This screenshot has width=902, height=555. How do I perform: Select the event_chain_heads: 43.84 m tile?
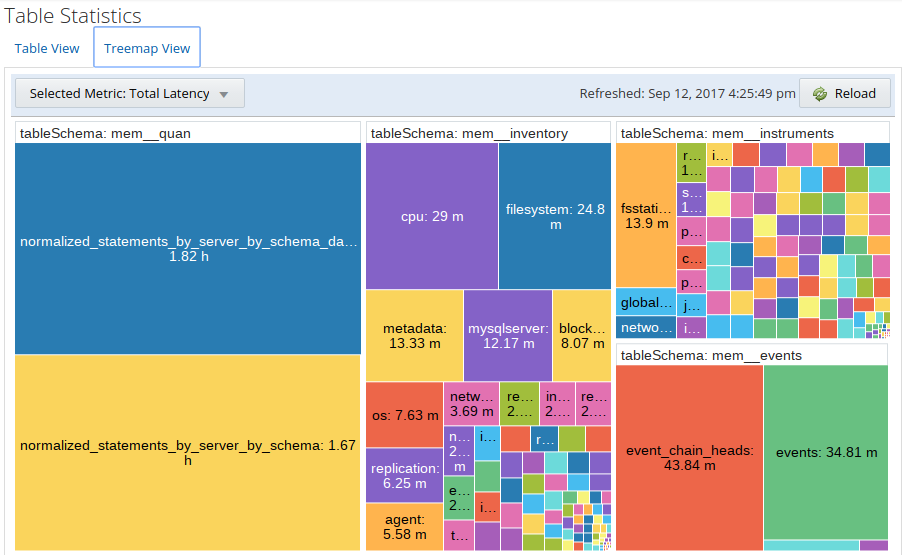coord(689,457)
